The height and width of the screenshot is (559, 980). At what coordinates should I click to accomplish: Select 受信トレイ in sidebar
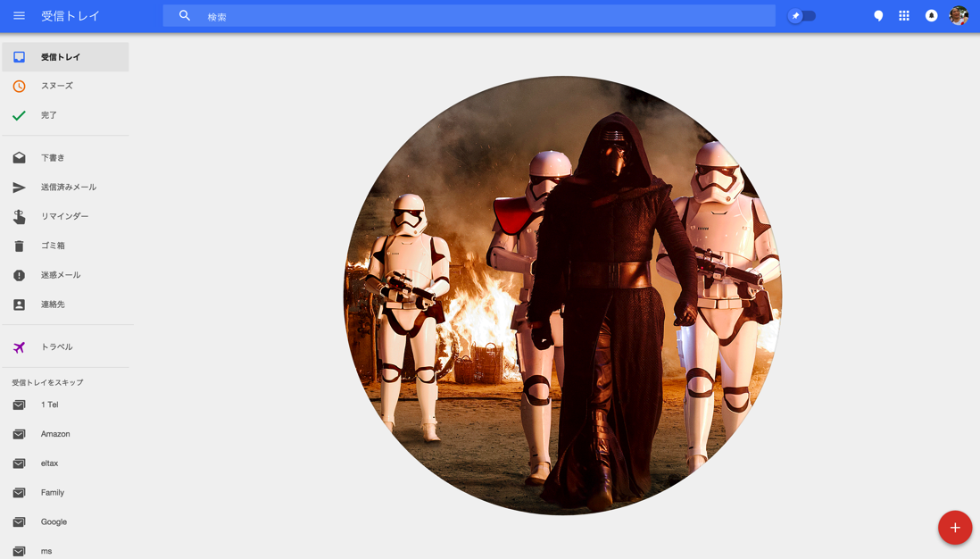pyautogui.click(x=66, y=57)
